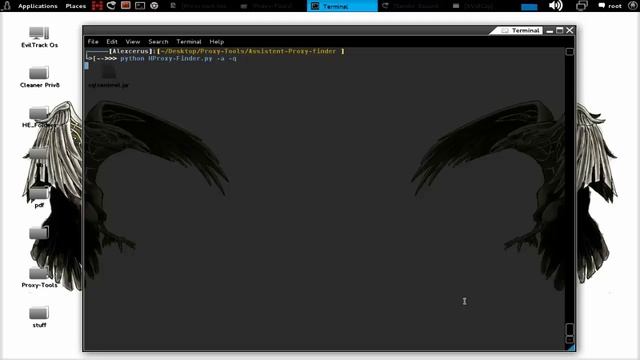
Task: Click the Terminal window resize corner grip
Action: point(571,347)
